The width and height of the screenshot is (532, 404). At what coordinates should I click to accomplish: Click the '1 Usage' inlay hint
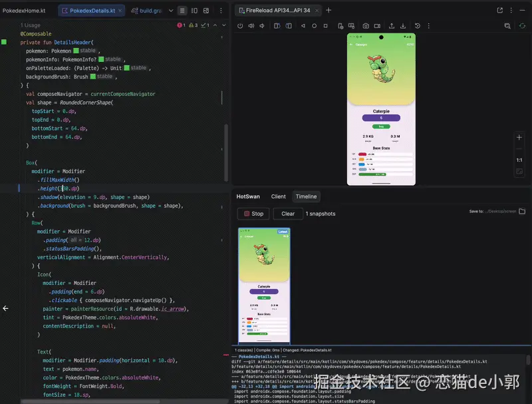(x=30, y=25)
